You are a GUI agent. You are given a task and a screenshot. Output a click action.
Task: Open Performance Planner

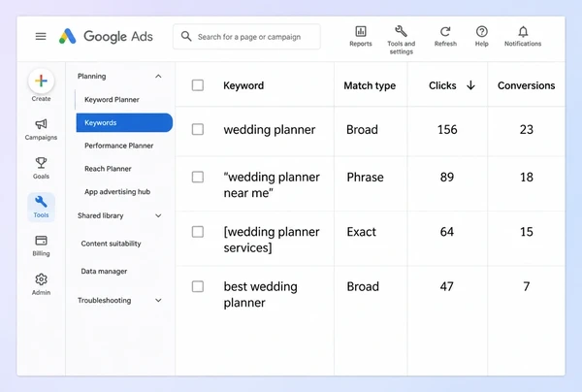coord(118,146)
